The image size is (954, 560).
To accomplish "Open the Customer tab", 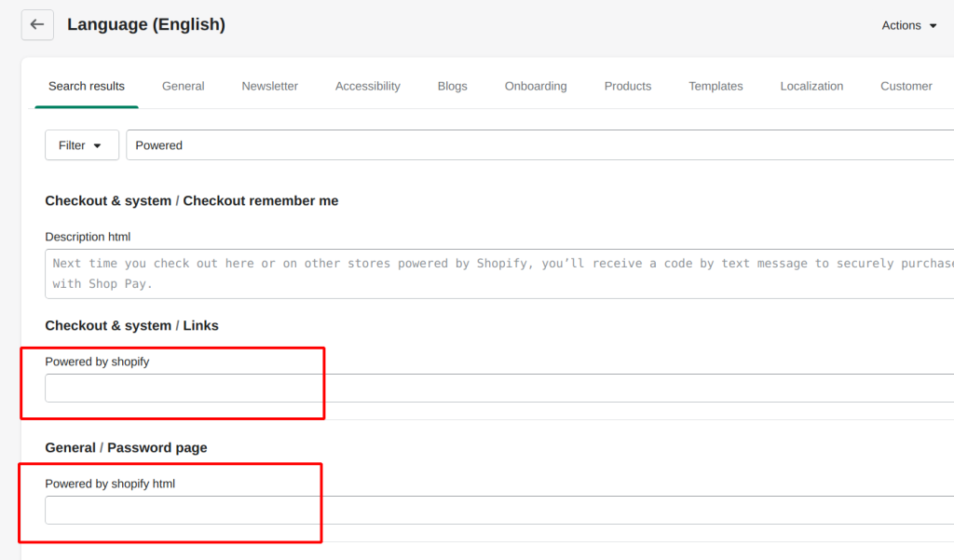I will tap(906, 86).
